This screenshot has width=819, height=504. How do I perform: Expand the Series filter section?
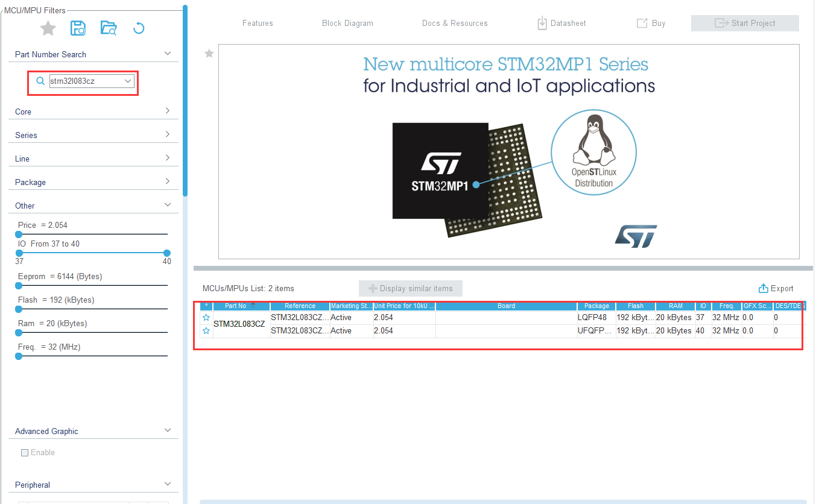pos(168,134)
